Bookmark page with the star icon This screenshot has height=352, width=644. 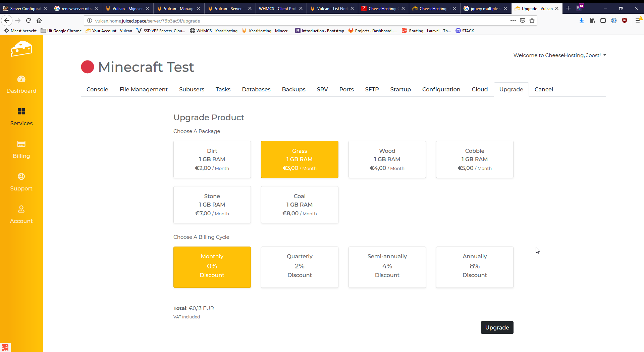[532, 20]
